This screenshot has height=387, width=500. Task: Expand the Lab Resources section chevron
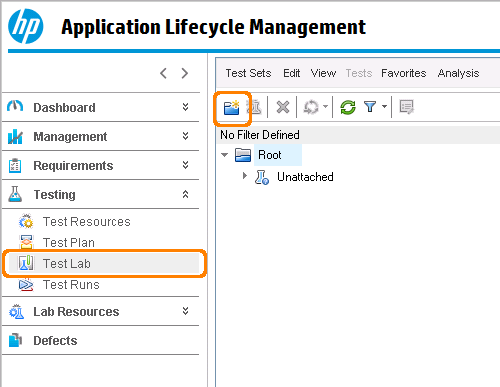coord(186,311)
